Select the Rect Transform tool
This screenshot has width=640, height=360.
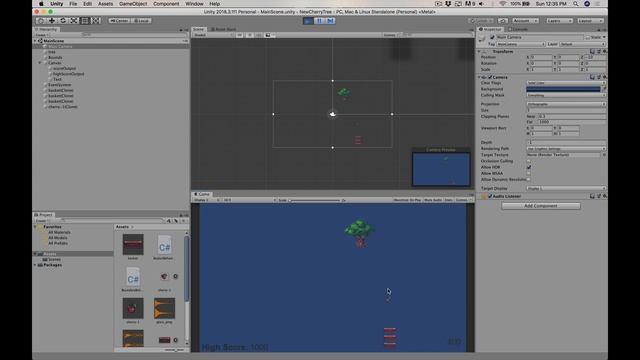[85, 20]
